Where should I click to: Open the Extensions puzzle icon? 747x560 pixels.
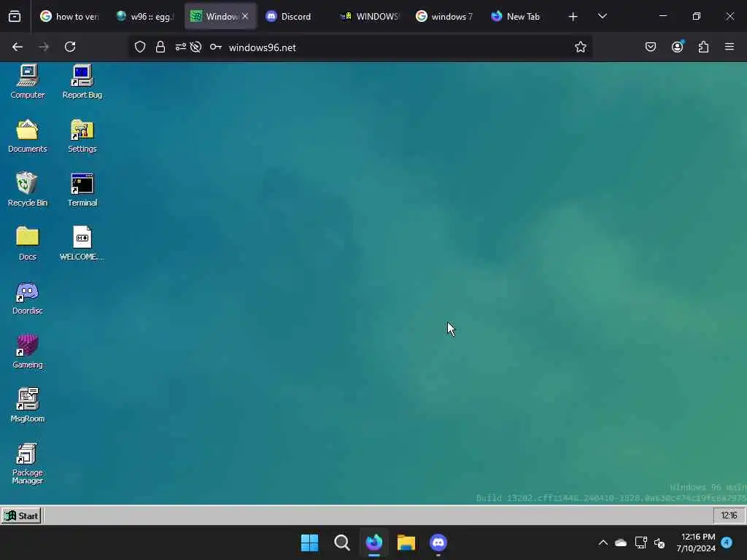pyautogui.click(x=703, y=47)
